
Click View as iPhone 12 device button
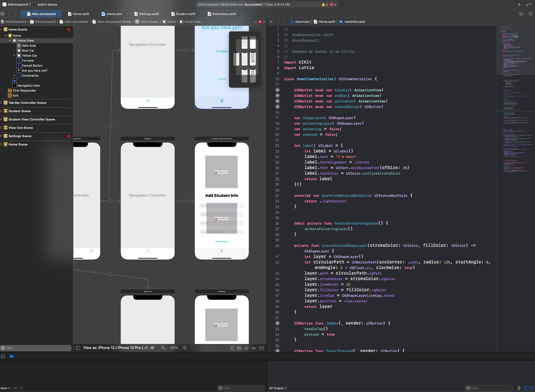[119, 348]
